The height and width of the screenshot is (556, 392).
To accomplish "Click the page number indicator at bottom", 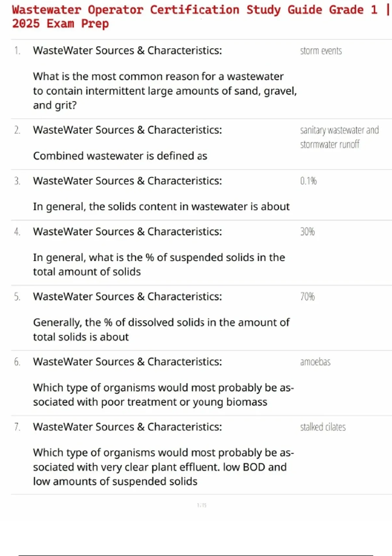I will pos(202,505).
